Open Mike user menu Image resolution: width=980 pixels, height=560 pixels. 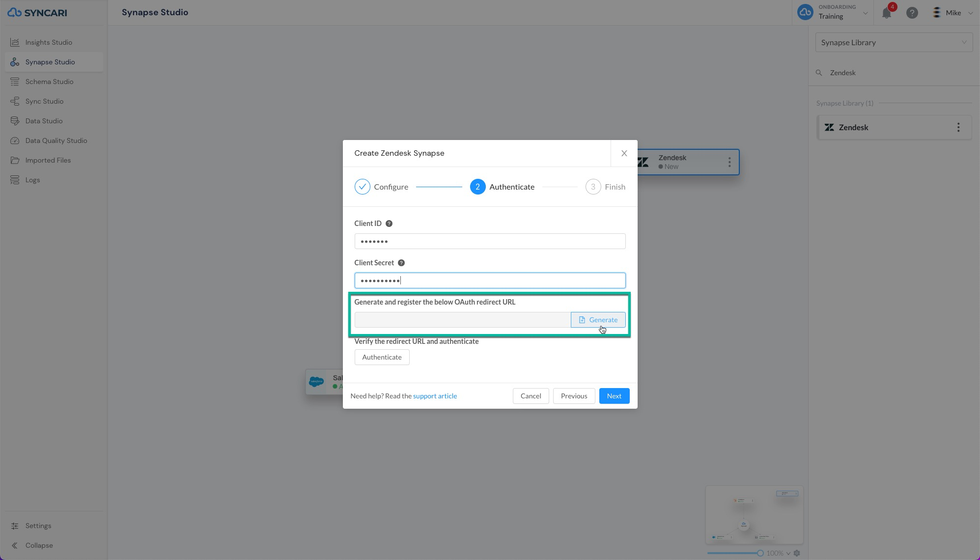tap(953, 13)
